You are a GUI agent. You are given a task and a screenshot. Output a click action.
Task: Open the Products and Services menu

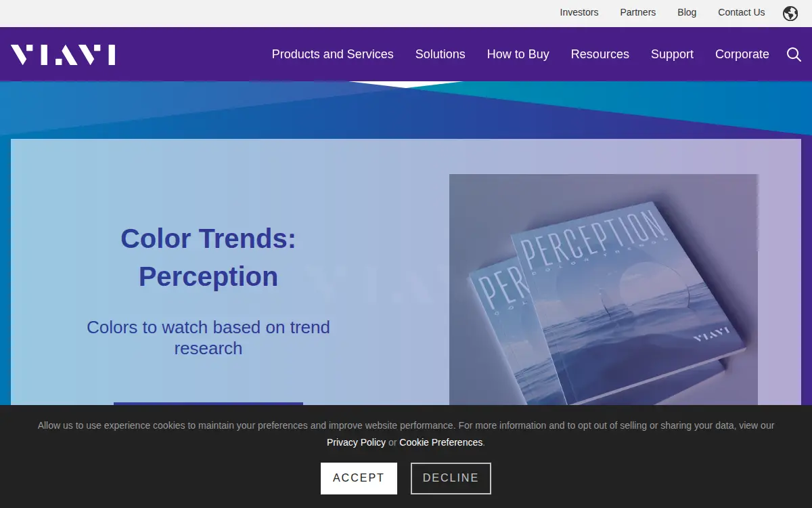click(333, 54)
